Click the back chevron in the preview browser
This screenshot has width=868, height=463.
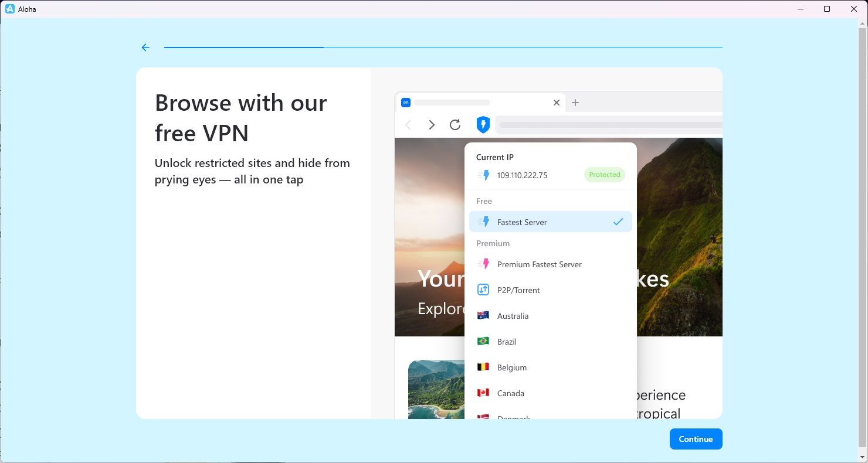coord(408,124)
